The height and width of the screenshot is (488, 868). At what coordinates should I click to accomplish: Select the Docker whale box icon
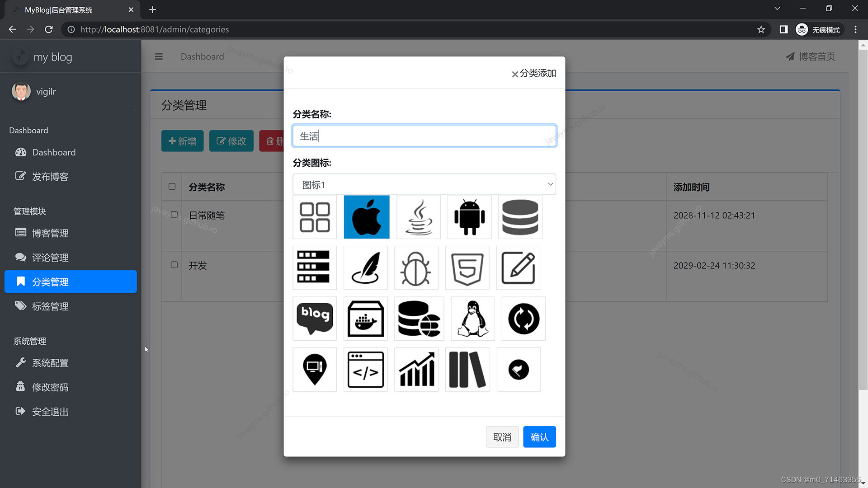click(x=365, y=319)
